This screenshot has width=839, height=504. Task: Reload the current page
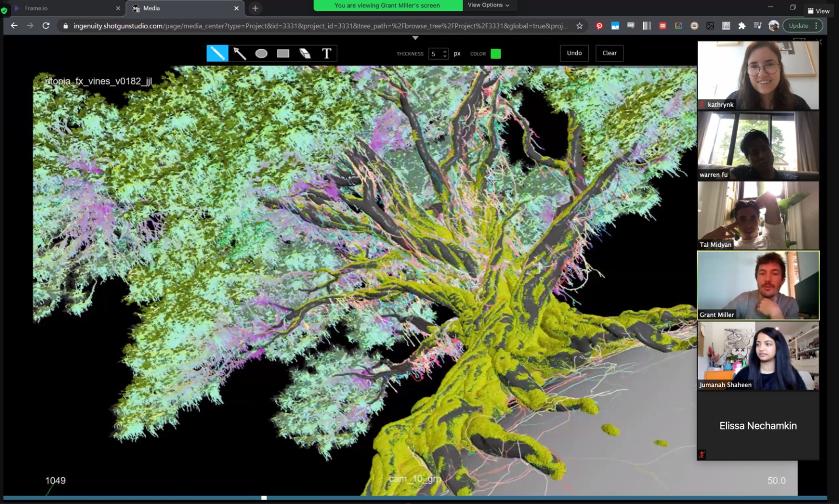coord(46,25)
